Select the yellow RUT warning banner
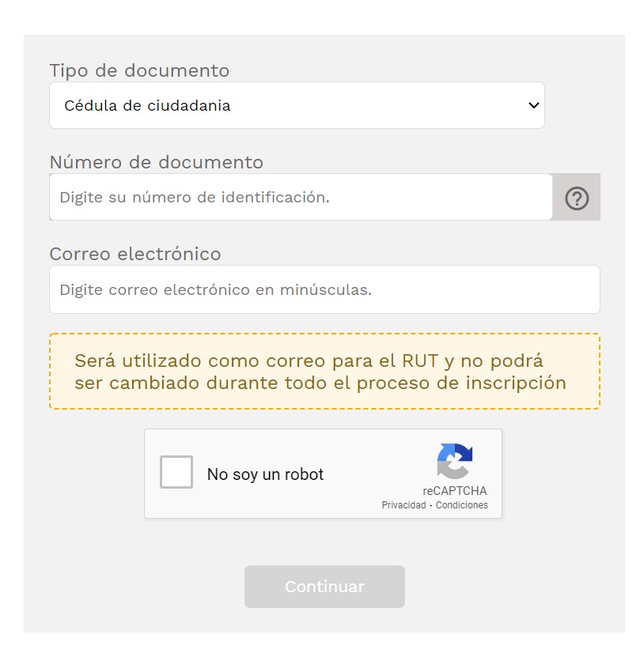 (x=324, y=371)
